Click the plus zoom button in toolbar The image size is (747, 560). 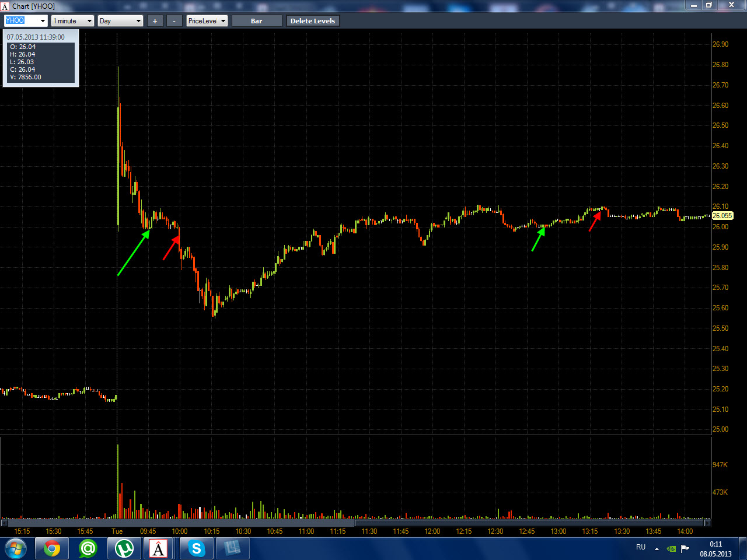(x=155, y=21)
